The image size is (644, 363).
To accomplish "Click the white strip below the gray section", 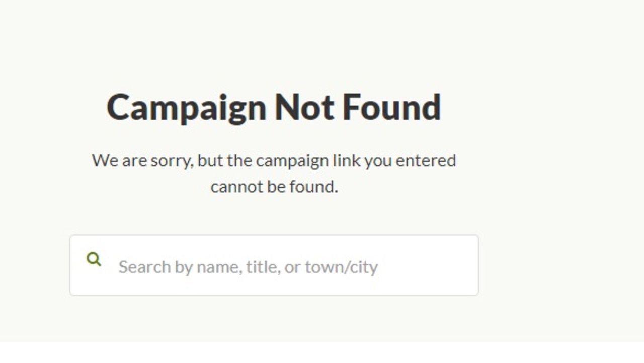I will (x=322, y=352).
